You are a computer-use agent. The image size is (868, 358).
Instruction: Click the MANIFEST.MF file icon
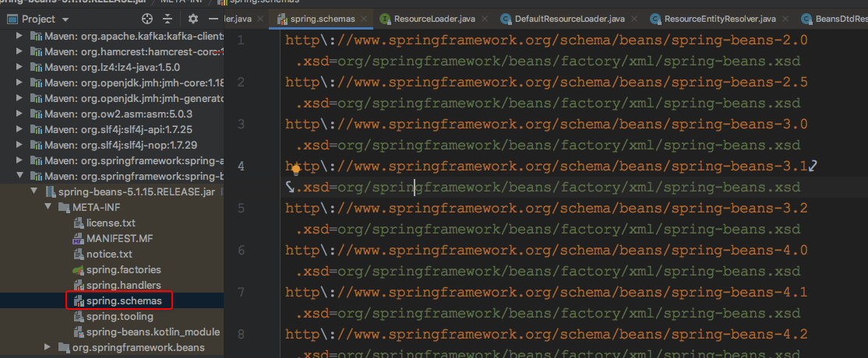pyautogui.click(x=78, y=239)
